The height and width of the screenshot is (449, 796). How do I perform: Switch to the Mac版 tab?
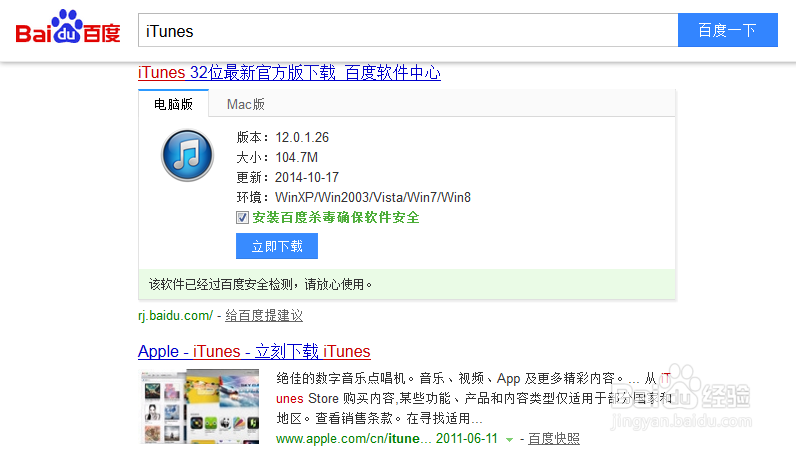(x=246, y=104)
